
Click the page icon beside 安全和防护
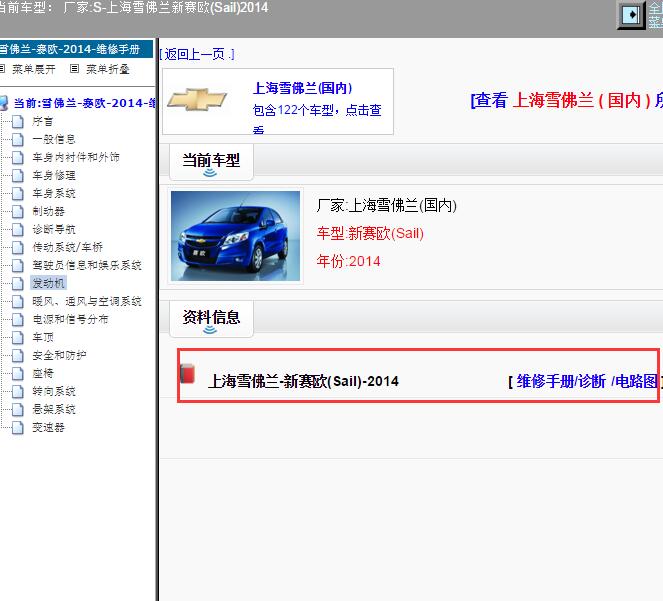coord(18,356)
